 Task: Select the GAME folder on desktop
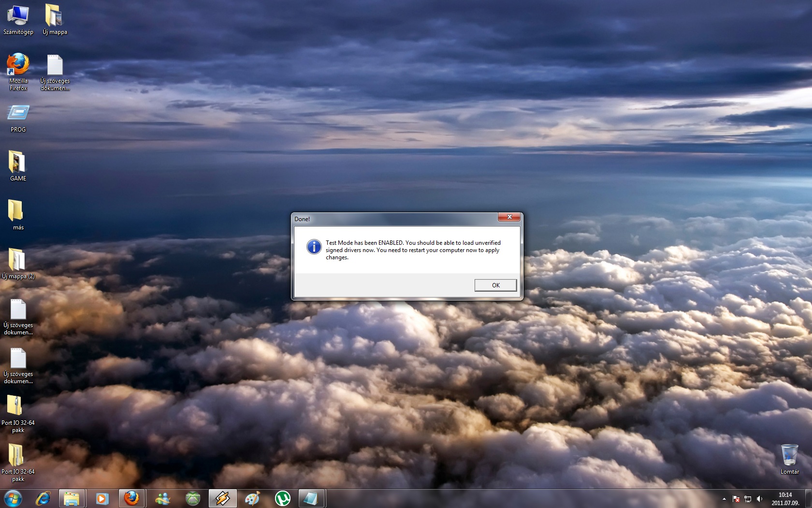tap(18, 164)
